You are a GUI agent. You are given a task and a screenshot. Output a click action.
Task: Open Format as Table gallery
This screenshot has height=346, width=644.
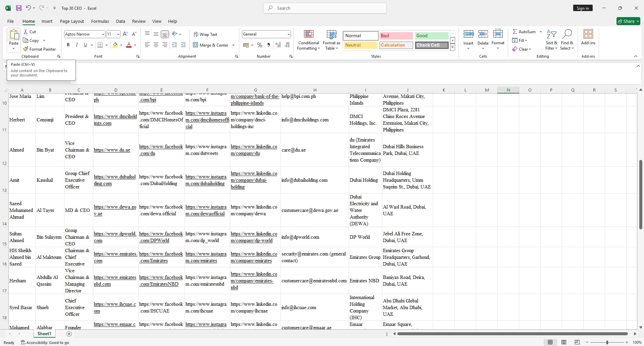(332, 40)
